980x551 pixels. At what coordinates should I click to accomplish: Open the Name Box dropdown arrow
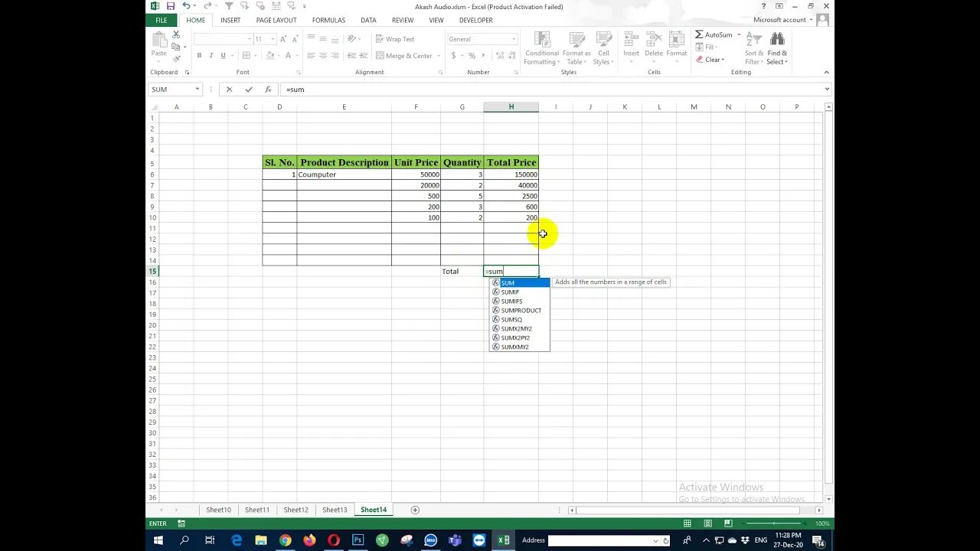(197, 89)
